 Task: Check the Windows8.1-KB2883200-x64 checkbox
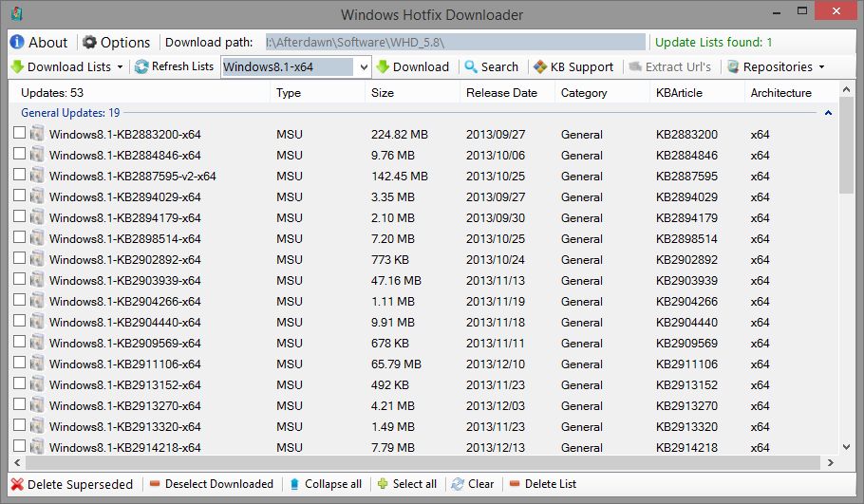tap(19, 132)
